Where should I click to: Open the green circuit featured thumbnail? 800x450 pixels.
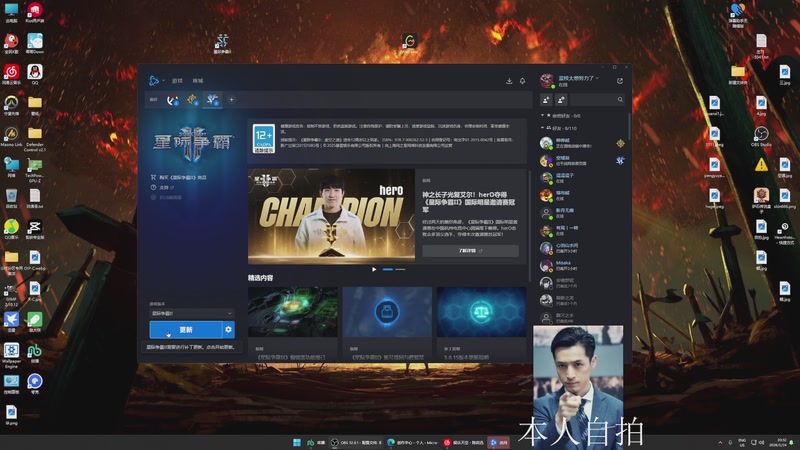(293, 312)
